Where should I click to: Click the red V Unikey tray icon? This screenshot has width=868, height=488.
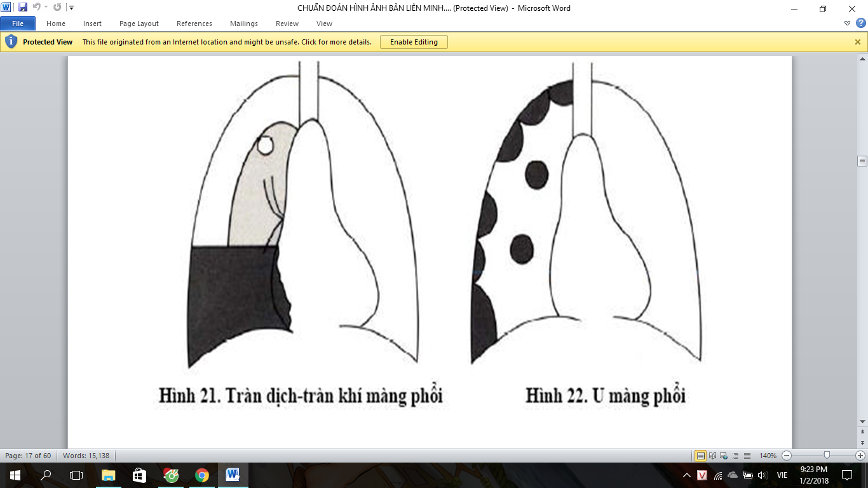pyautogui.click(x=702, y=475)
